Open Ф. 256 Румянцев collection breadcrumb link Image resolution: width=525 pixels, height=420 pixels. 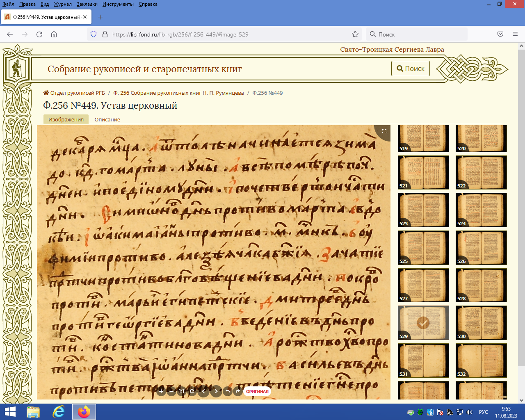(x=178, y=93)
